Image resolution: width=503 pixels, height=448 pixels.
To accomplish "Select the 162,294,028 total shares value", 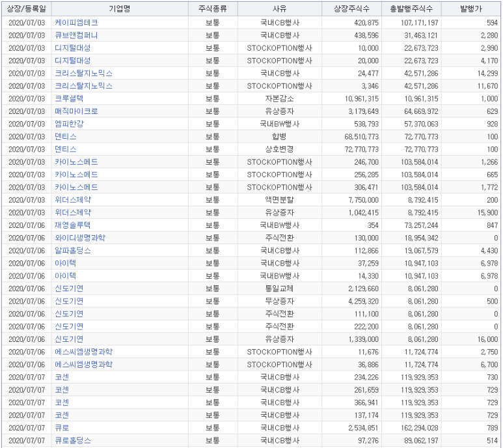I will pyautogui.click(x=419, y=428).
